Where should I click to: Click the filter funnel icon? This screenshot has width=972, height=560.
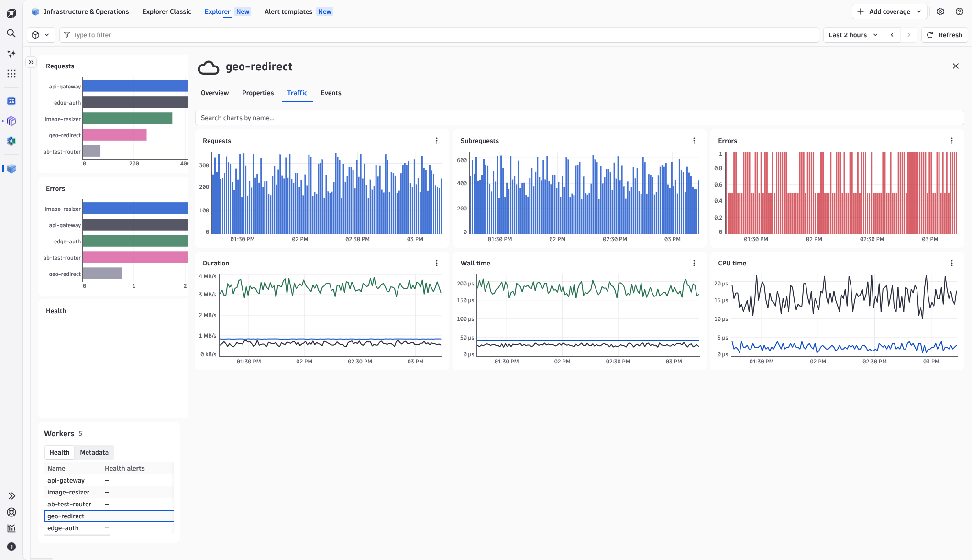tap(67, 35)
